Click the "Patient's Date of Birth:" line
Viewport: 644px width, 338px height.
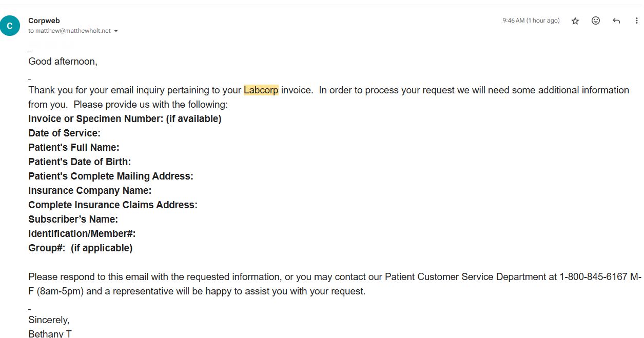(80, 162)
